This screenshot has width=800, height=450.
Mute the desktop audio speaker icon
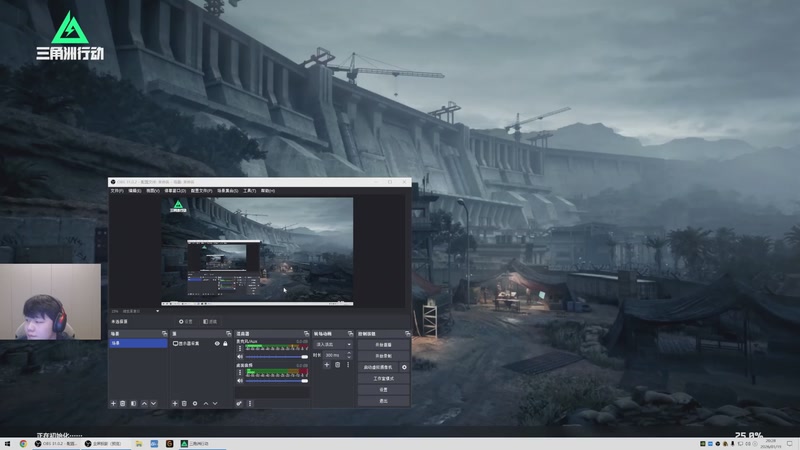pyautogui.click(x=240, y=381)
